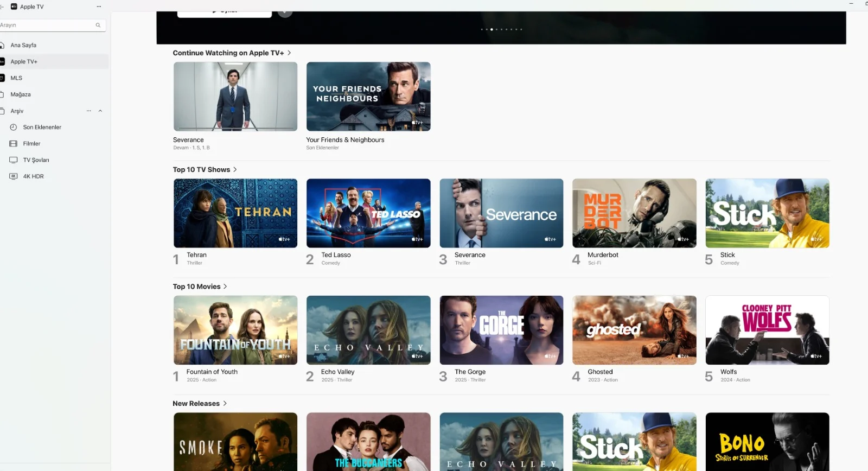Open Bono: Stories of Surrender thumbnail
The image size is (868, 471).
point(768,442)
